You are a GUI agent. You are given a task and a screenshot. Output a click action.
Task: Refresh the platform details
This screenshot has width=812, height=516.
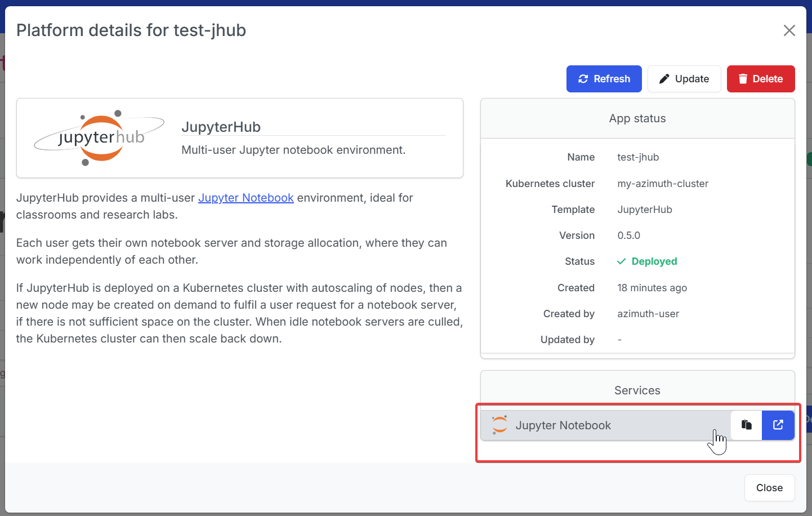604,79
